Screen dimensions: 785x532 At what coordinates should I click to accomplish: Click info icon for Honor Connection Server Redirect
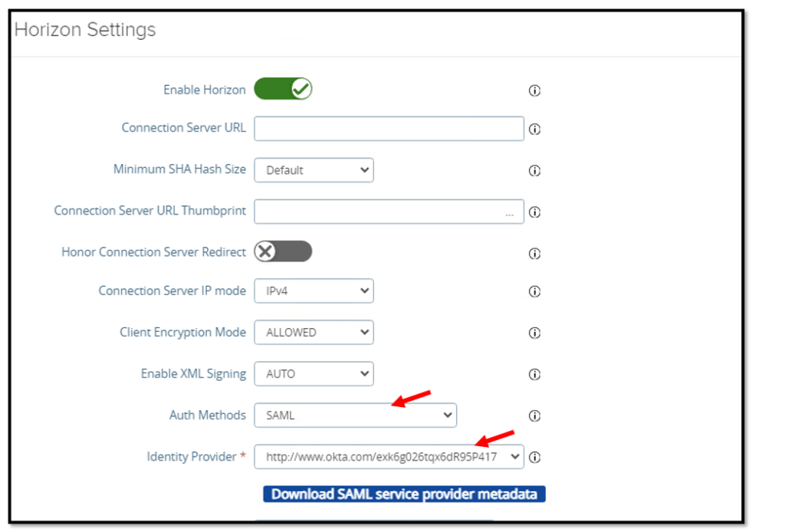point(535,254)
